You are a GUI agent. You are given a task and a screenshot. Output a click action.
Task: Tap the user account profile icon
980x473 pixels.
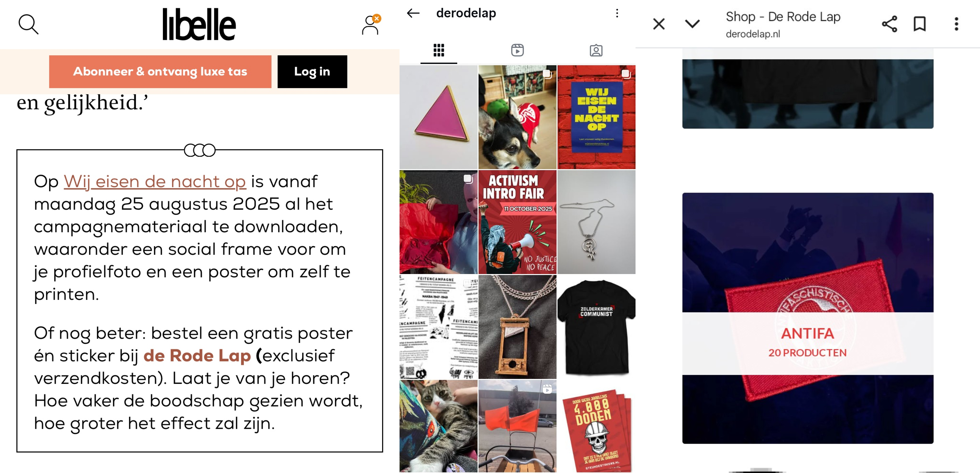(370, 25)
